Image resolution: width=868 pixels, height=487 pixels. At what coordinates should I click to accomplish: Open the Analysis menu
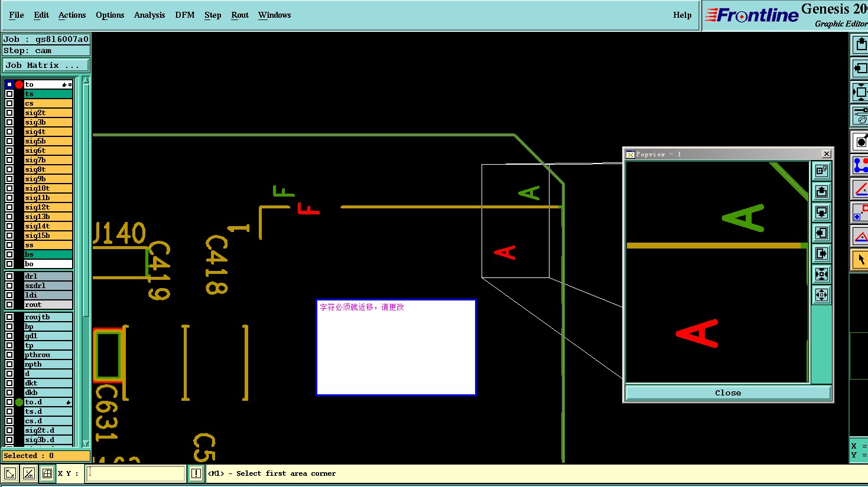[x=149, y=15]
